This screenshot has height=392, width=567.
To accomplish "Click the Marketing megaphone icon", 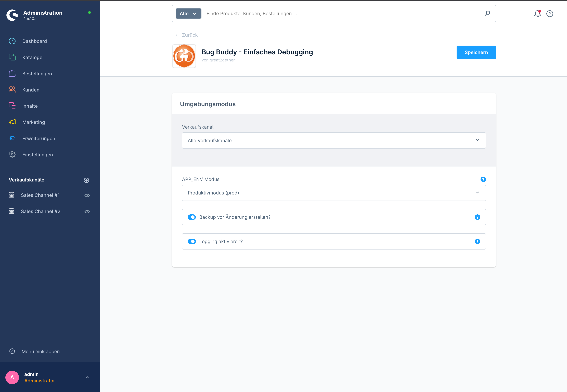I will [x=12, y=122].
